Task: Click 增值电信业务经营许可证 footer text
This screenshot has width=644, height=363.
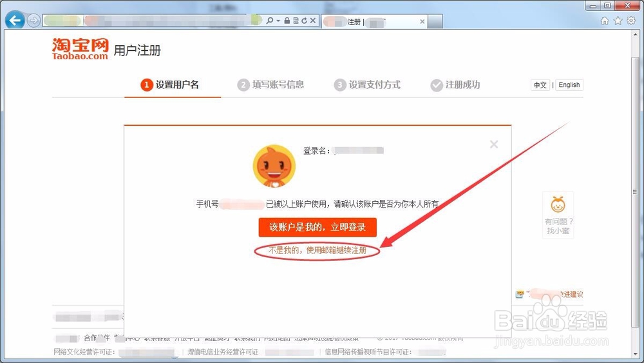Action: [x=223, y=352]
